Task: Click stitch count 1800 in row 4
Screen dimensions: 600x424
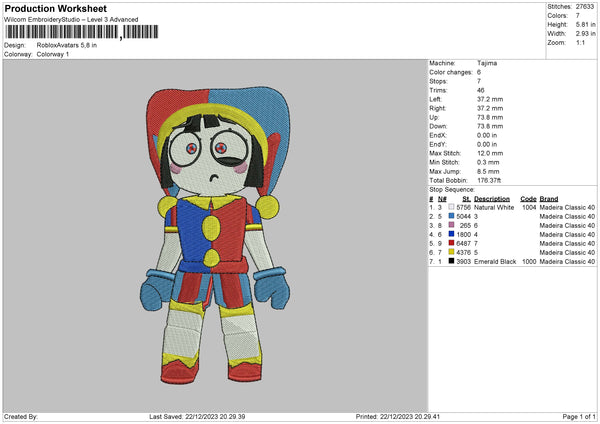Action: pos(463,235)
